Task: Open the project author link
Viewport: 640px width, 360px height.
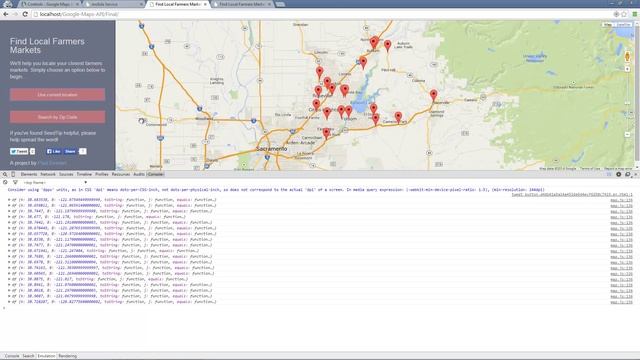Action: pyautogui.click(x=52, y=163)
